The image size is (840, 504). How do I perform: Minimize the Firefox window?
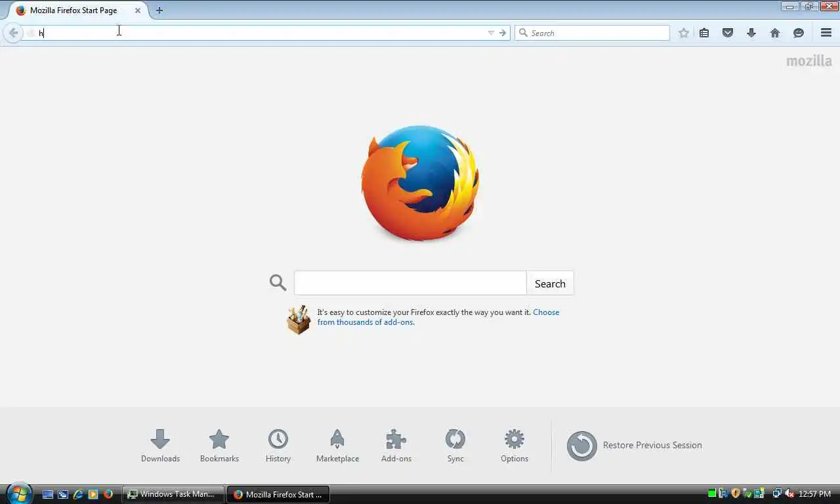tap(790, 7)
